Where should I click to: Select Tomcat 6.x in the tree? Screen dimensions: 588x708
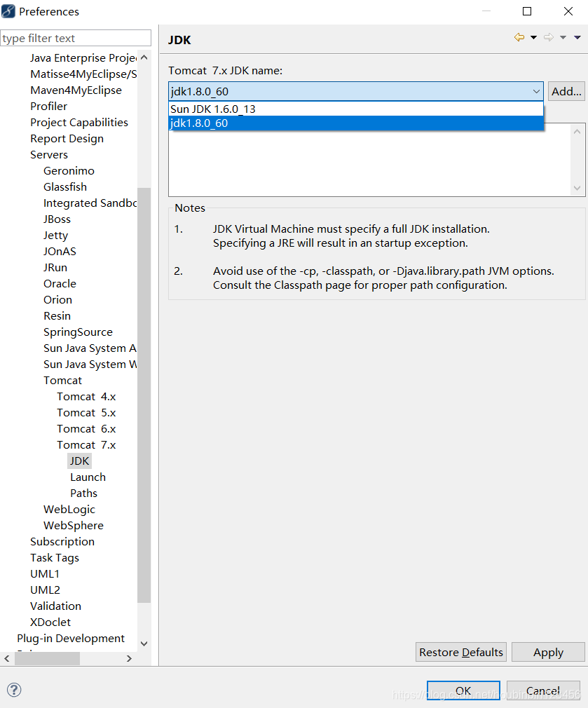[86, 429]
